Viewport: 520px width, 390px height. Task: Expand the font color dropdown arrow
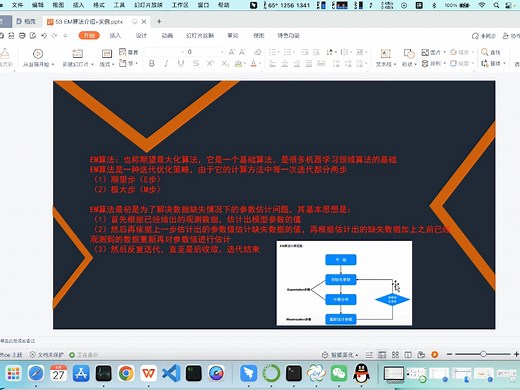coord(260,63)
